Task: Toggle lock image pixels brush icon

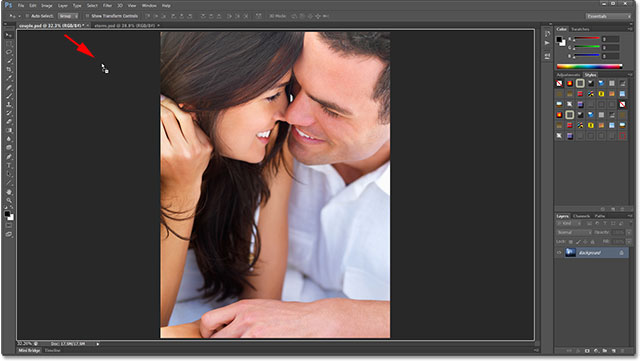Action: coord(578,242)
